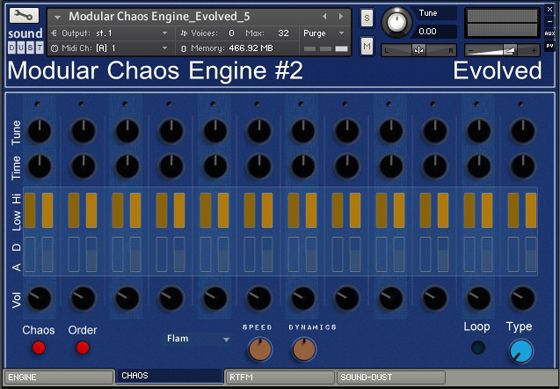Select the previous instrument preset arrow

325,16
